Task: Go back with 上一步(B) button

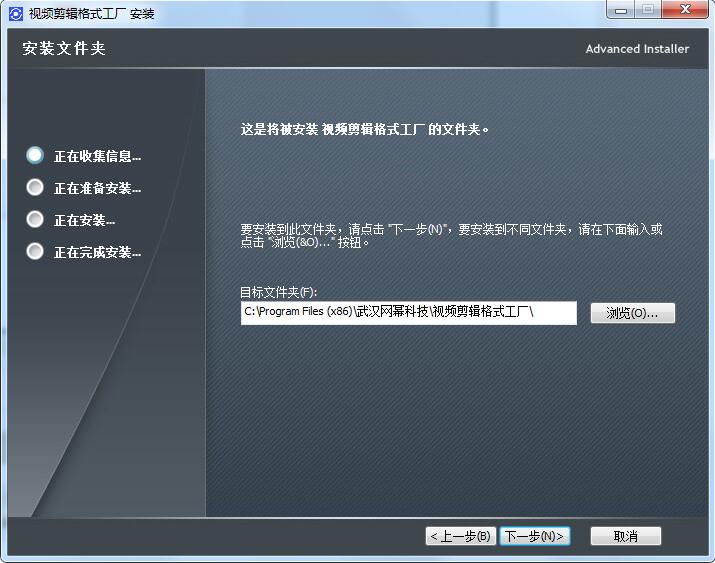Action: pyautogui.click(x=460, y=536)
